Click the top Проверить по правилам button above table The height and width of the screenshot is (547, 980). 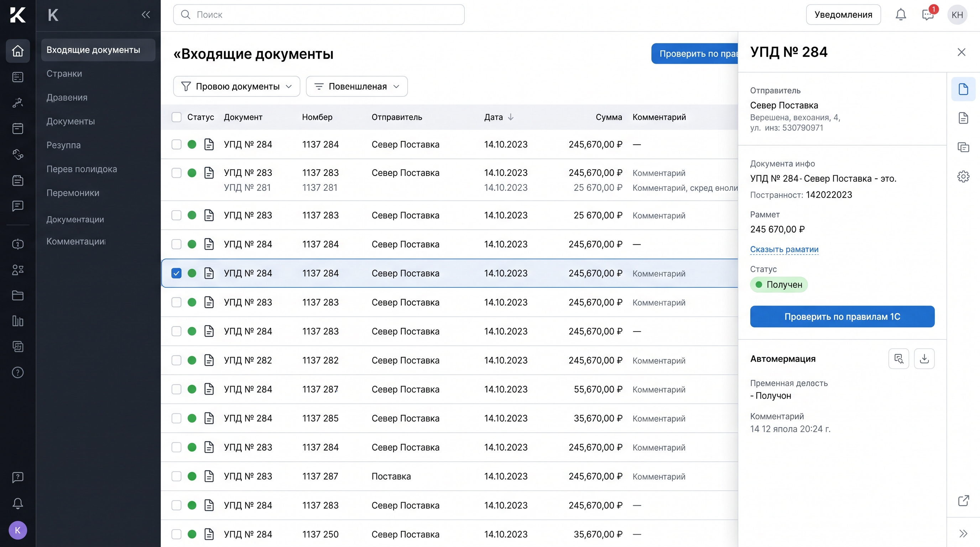pos(695,54)
